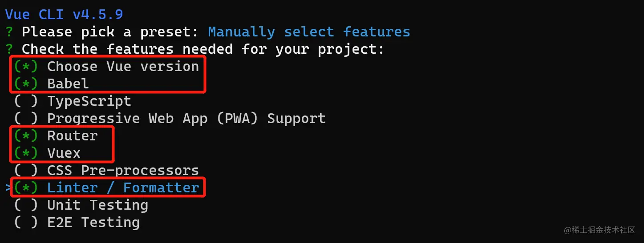Uncheck the Vuex checkbox marker

pos(26,153)
